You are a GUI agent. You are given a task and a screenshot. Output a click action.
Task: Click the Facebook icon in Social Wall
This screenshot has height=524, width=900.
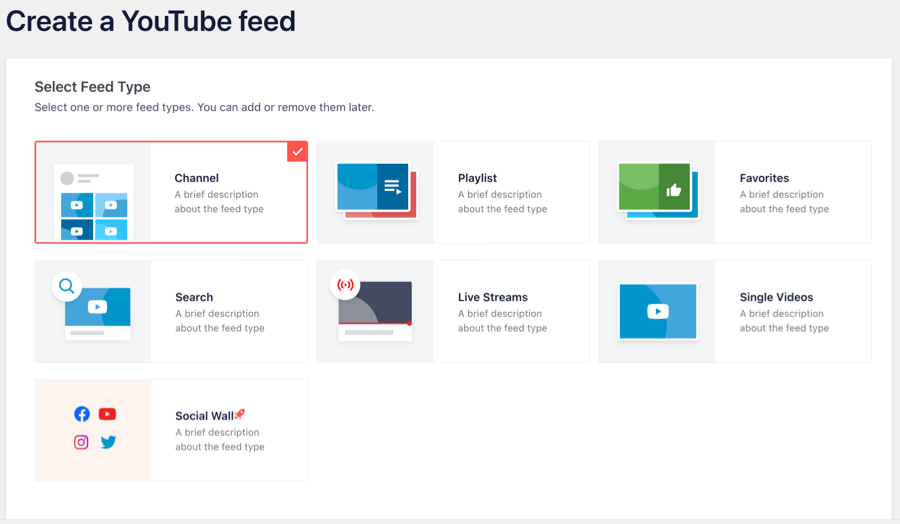tap(82, 414)
